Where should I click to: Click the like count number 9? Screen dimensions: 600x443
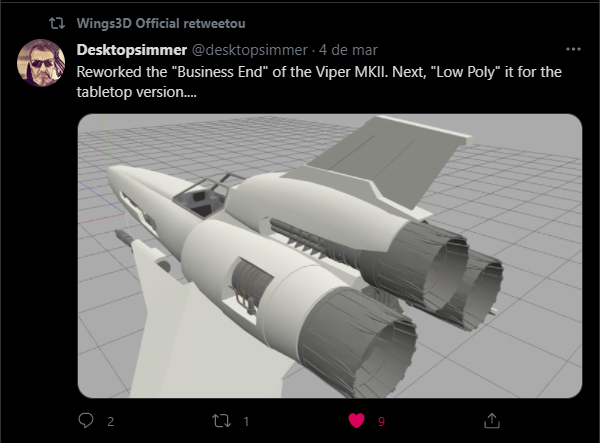click(381, 422)
